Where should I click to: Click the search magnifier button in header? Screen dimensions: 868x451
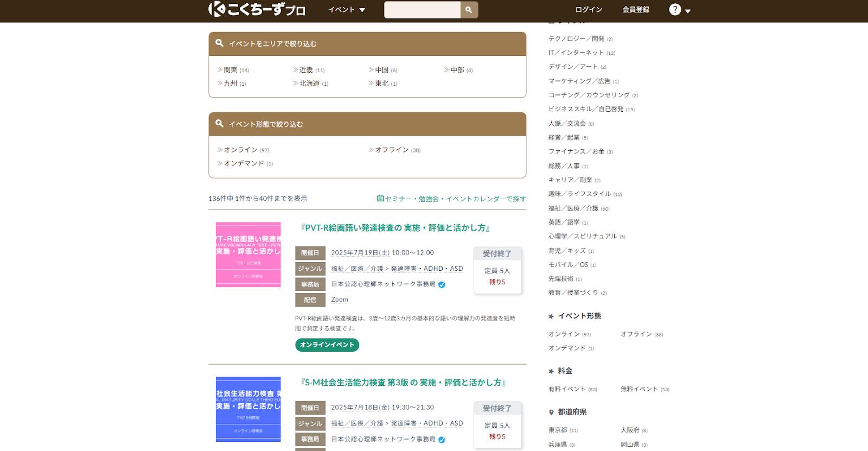click(x=469, y=10)
